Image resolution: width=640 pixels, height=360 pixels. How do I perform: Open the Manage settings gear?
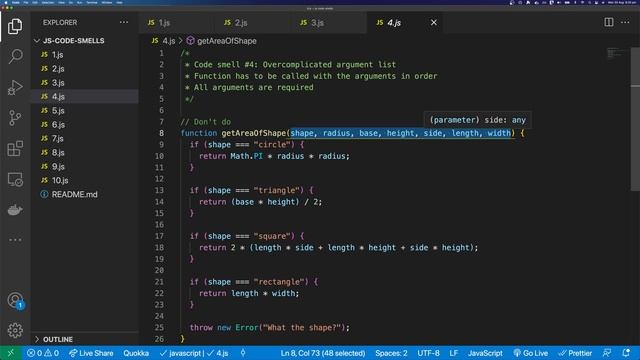pos(15,330)
